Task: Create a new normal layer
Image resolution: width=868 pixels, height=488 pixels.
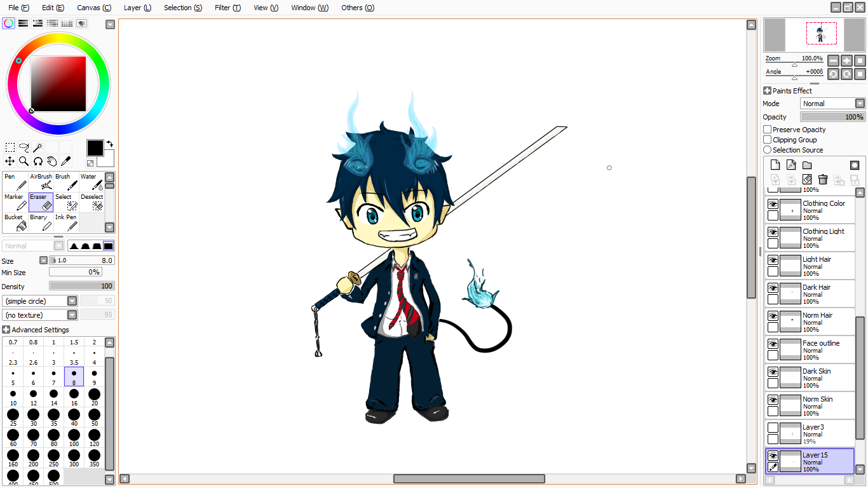Action: (775, 165)
